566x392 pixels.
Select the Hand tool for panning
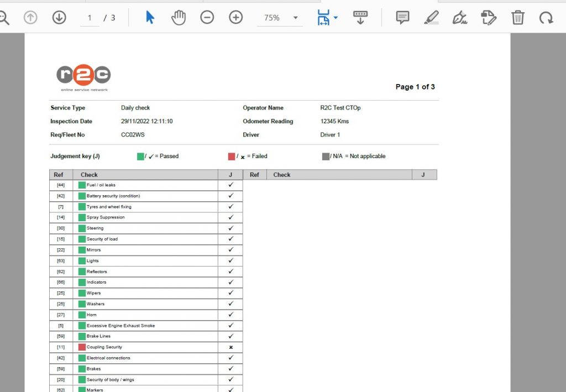178,17
